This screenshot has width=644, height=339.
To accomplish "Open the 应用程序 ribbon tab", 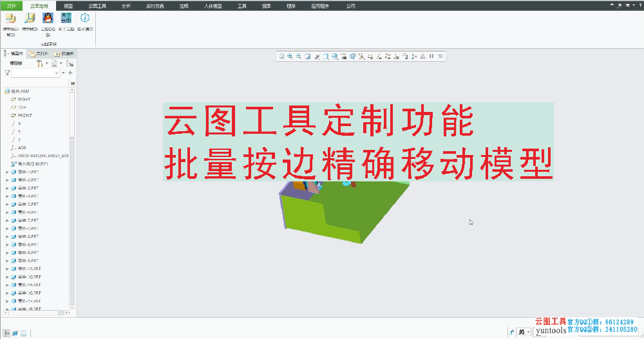I will pyautogui.click(x=320, y=6).
